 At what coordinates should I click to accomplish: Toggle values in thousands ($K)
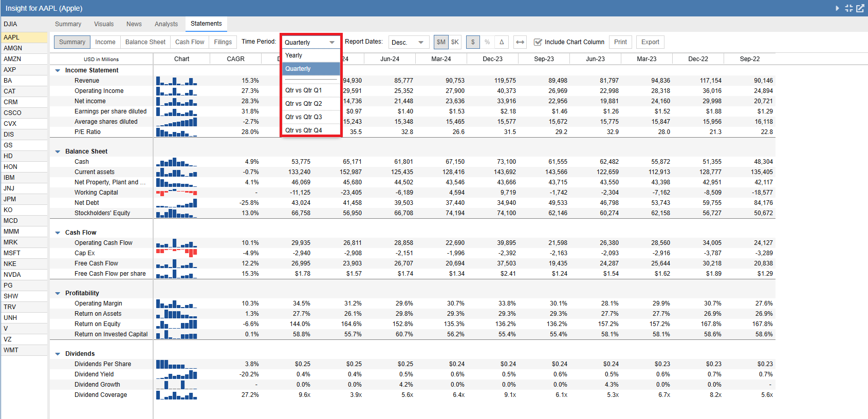(x=455, y=42)
